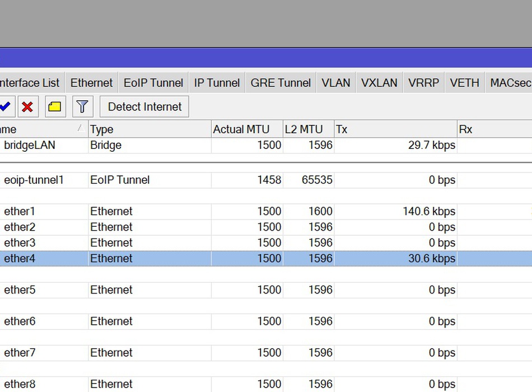Open the VLAN tab
This screenshot has width=532, height=392.
335,83
